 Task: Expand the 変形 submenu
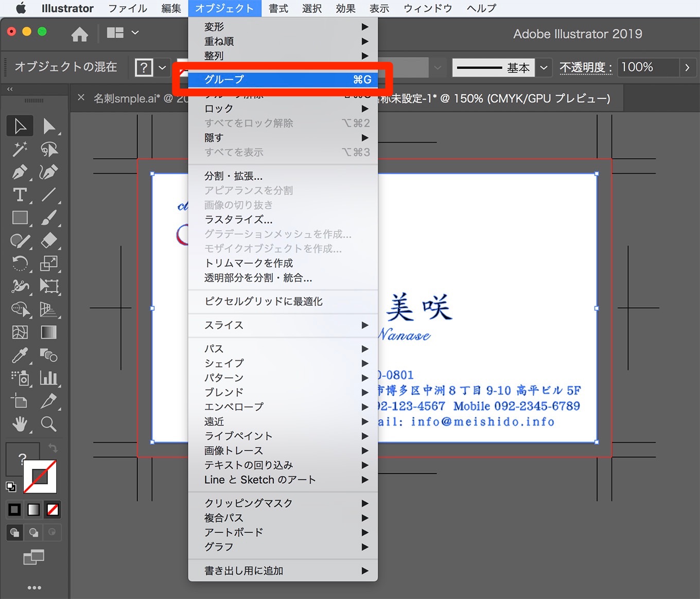coord(283,27)
